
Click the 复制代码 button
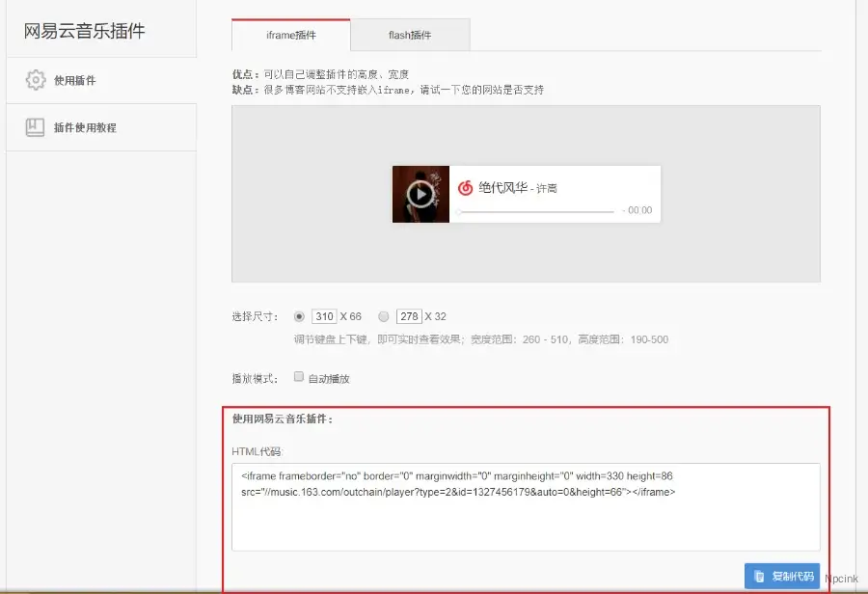pyautogui.click(x=781, y=577)
